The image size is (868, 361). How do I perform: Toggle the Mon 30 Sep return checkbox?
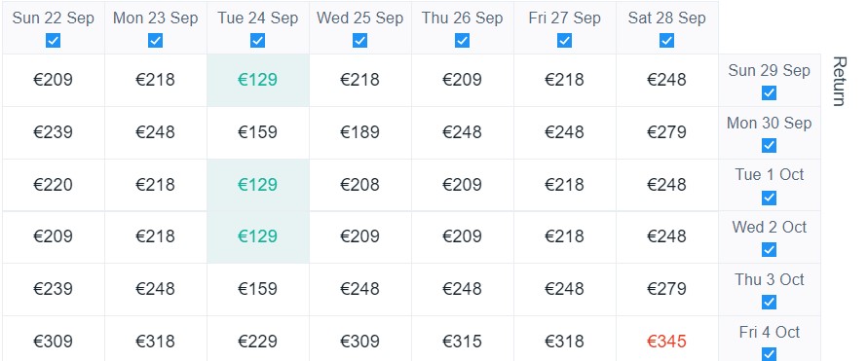pyautogui.click(x=769, y=145)
